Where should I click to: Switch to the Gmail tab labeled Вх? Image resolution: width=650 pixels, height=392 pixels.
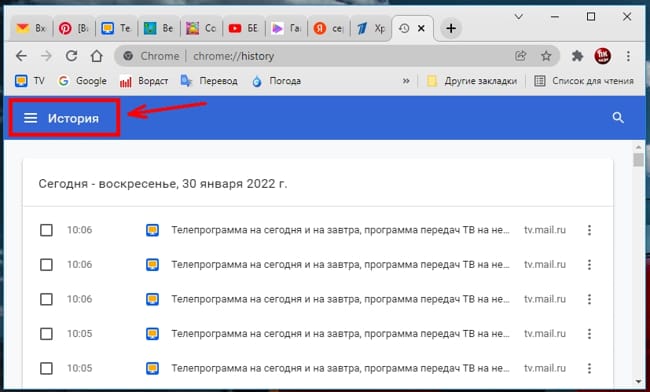(x=31, y=28)
